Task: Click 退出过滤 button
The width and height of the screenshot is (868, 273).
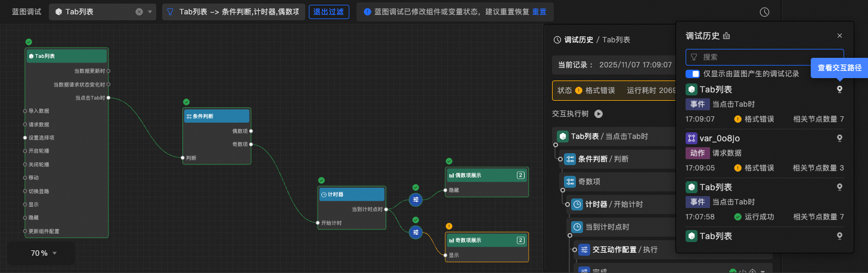Action: (328, 12)
